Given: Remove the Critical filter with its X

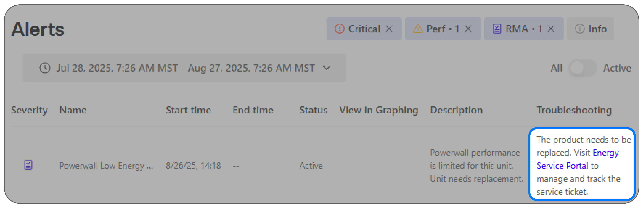Looking at the screenshot, I should click(389, 29).
